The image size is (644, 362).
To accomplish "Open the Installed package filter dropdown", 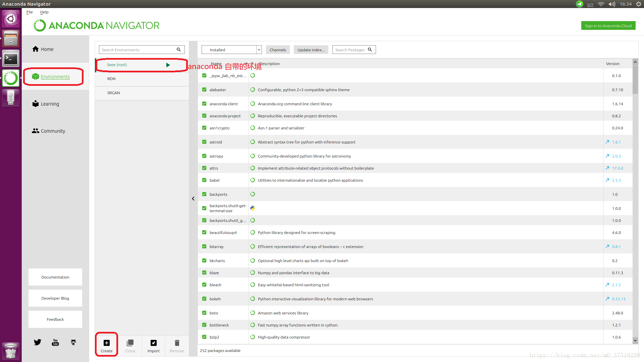I will (x=231, y=50).
